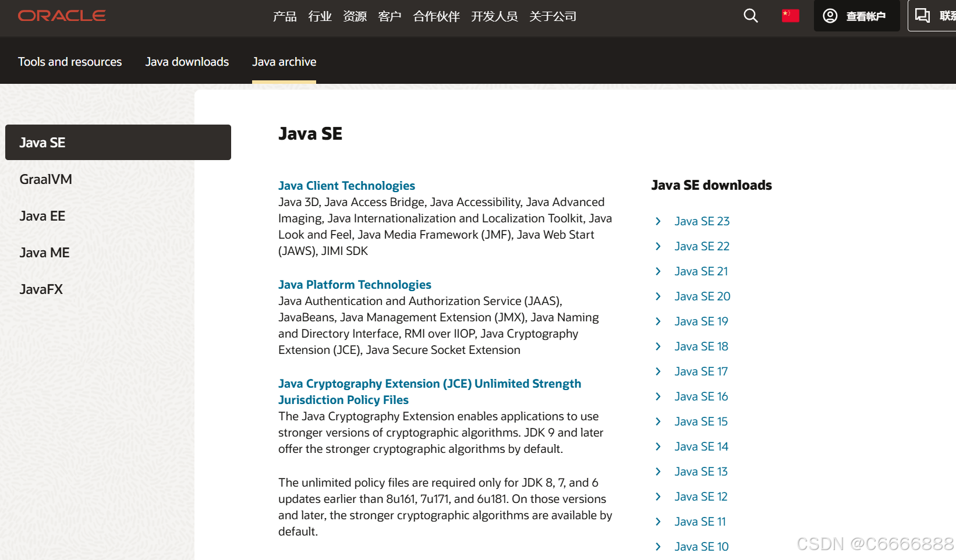Open Java Platform Technologies link
The image size is (956, 560).
point(355,285)
